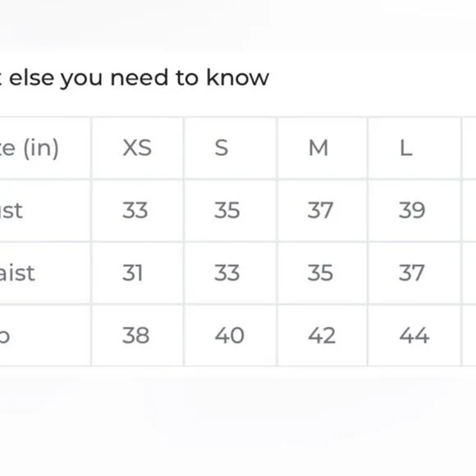Click the bust row label
Image resolution: width=476 pixels, height=476 pixels.
pos(11,210)
